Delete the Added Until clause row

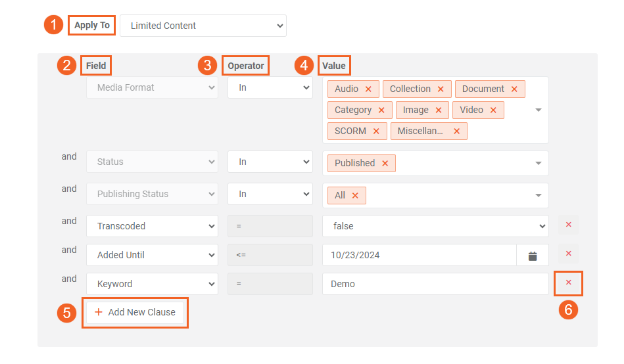click(x=568, y=253)
